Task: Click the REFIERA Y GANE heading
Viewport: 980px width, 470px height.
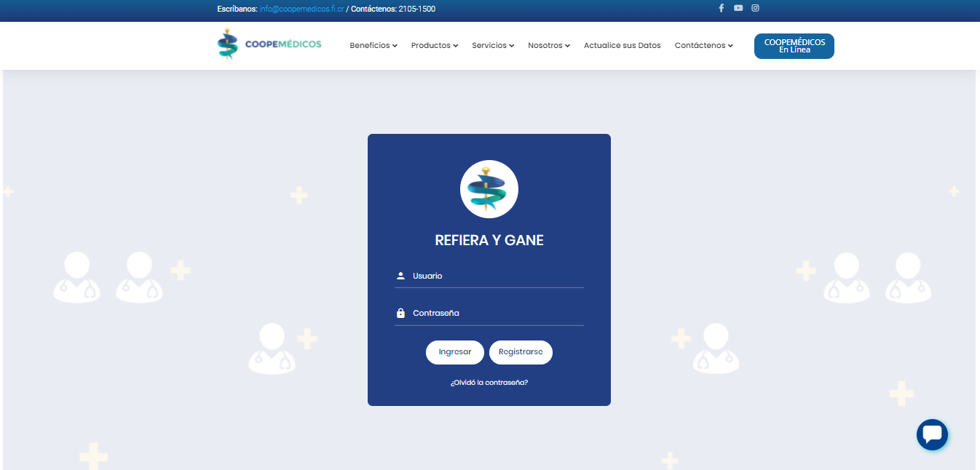Action: coord(489,240)
